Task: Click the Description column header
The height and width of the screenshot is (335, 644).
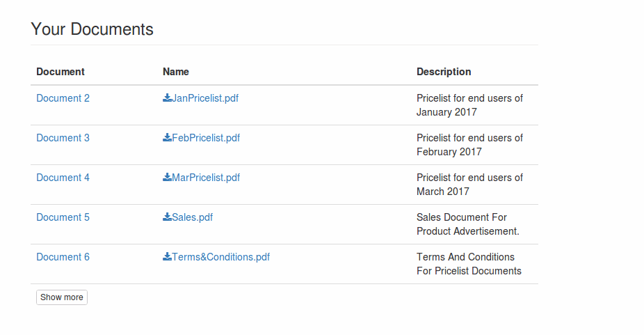Action: coord(444,72)
